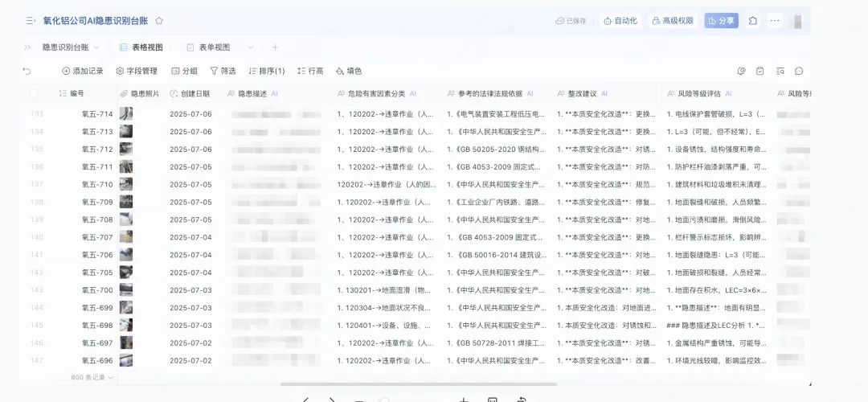Select the 地面存在积水 risk assessment cell
Viewport: 868px width, 402px height.
coord(718,290)
